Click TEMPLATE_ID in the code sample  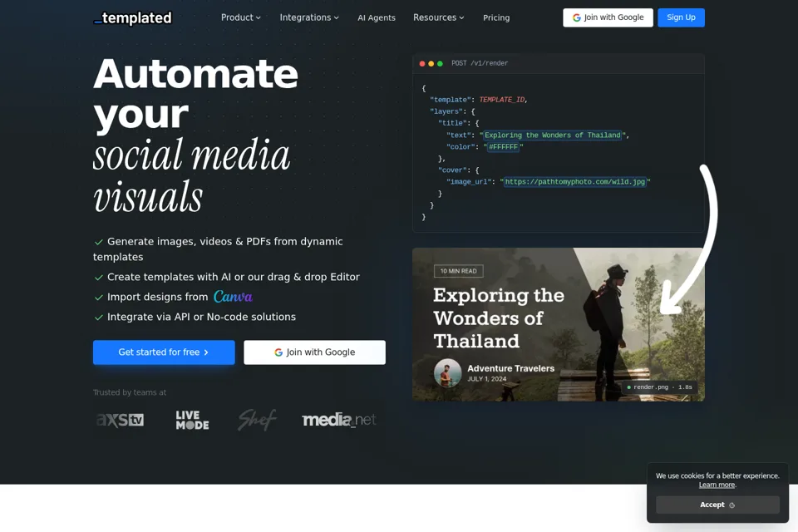pyautogui.click(x=502, y=100)
